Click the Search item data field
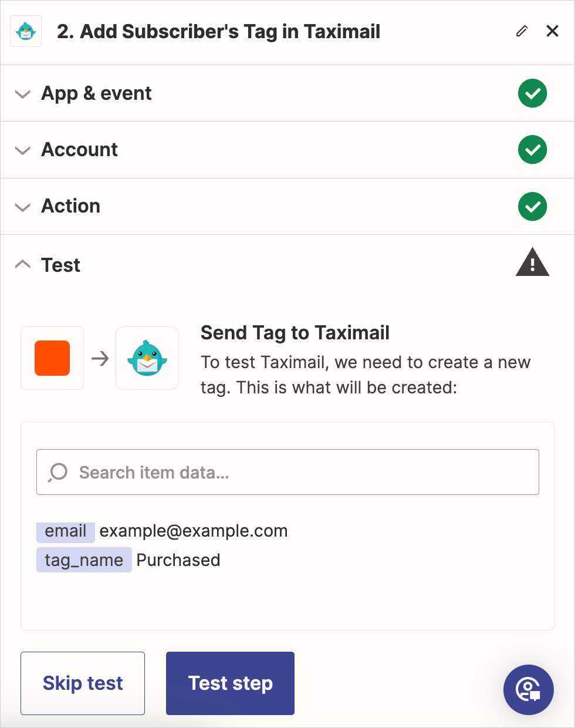The image size is (575, 728). pyautogui.click(x=293, y=472)
